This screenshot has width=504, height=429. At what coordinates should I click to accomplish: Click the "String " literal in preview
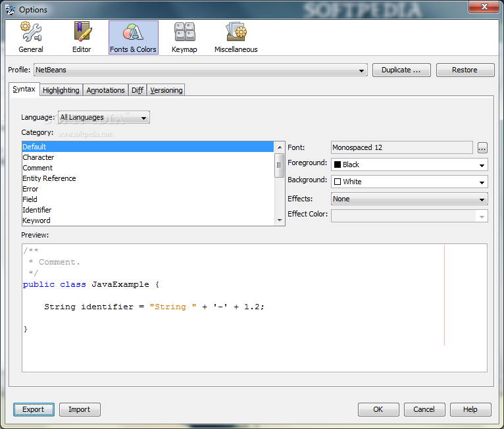coord(173,307)
